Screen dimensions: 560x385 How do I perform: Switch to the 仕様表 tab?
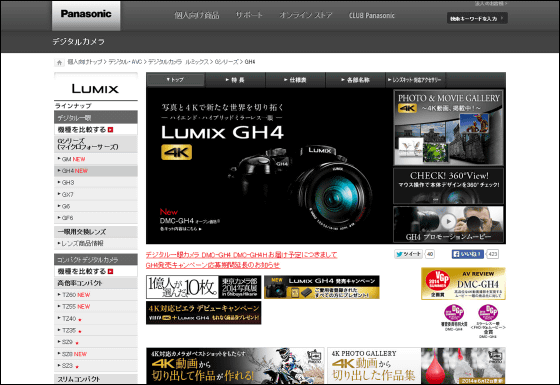(295, 80)
